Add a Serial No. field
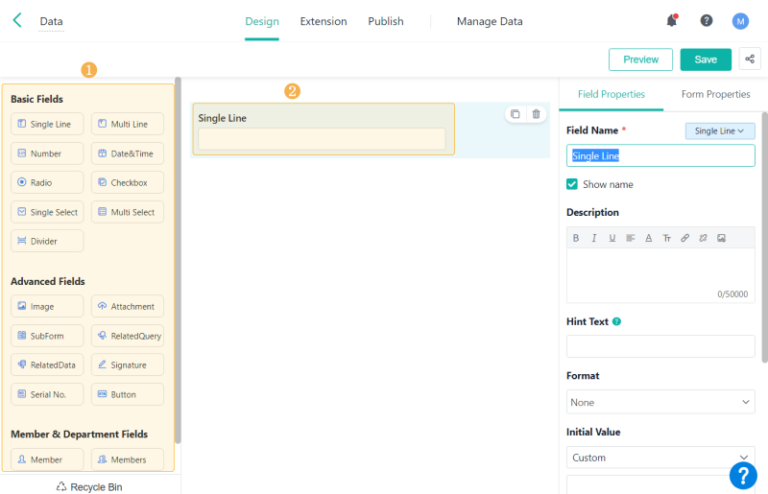Viewport: 768px width, 494px height. (x=47, y=394)
